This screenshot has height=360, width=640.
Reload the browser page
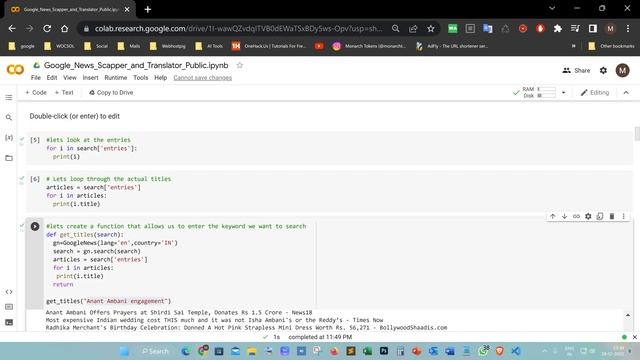point(47,29)
